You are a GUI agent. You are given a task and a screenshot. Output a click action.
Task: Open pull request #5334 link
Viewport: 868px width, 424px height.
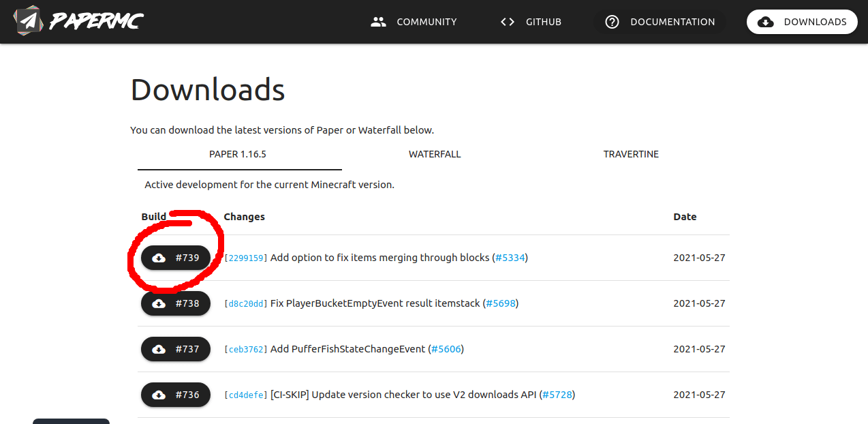tap(510, 258)
